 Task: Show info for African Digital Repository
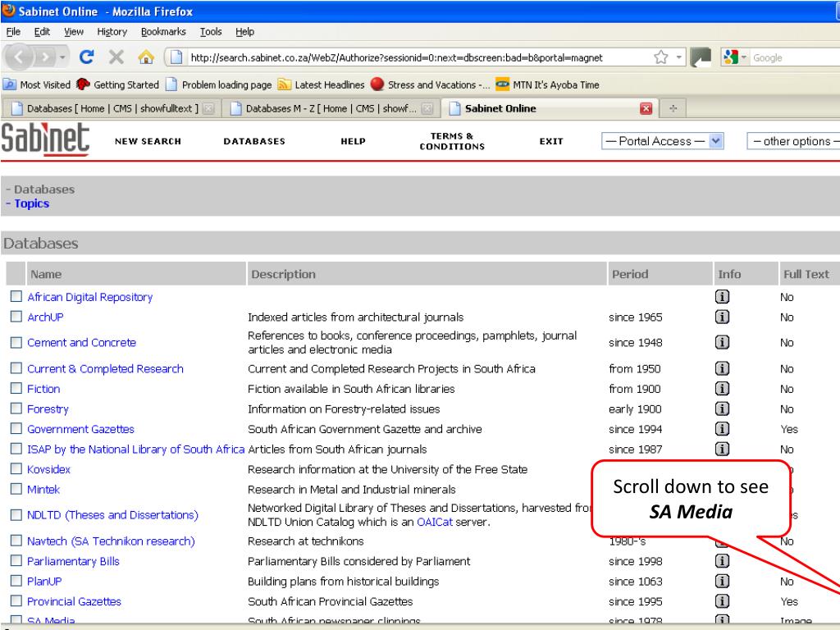pos(722,296)
